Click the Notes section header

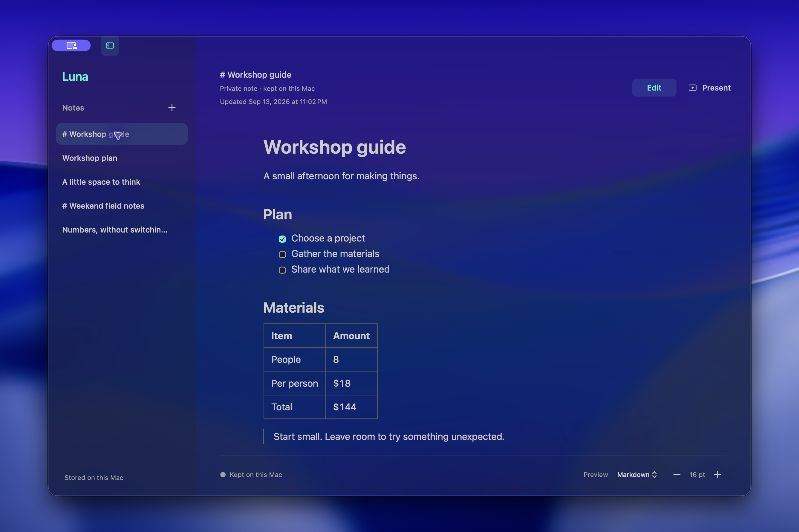(x=73, y=108)
